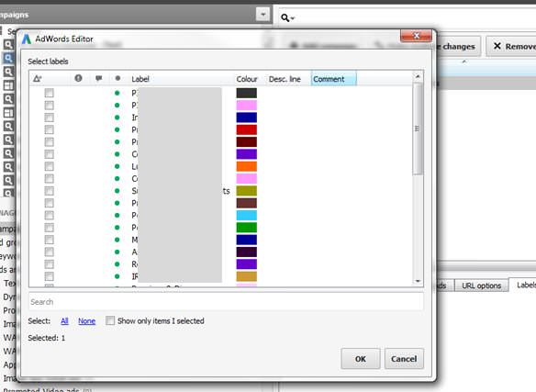Click the label list vertical scrollbar thumb
The width and height of the screenshot is (536, 392).
pos(418,129)
